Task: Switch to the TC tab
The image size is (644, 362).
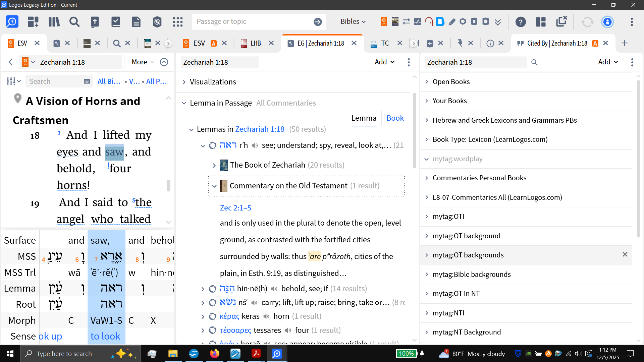Action: tap(385, 43)
